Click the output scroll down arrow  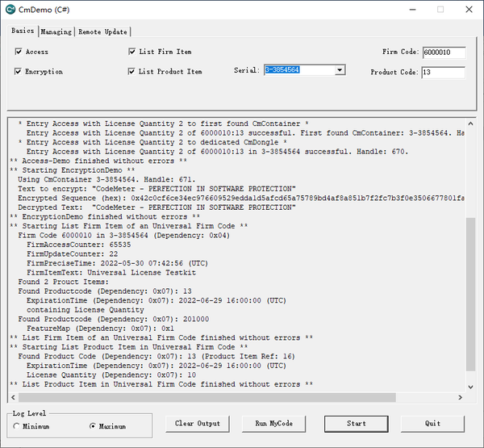[470, 387]
